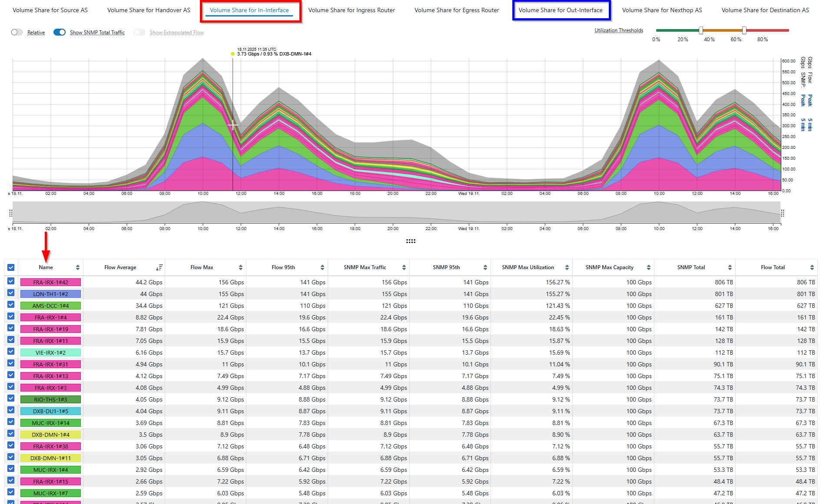Deselect the DXB-DU1-1#5 interface checkbox
823x504 pixels.
pyautogui.click(x=11, y=410)
